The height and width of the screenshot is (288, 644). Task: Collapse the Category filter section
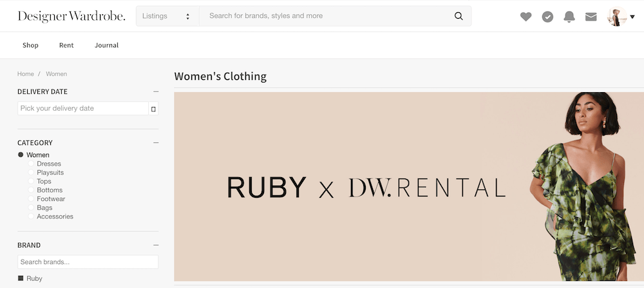pyautogui.click(x=156, y=142)
